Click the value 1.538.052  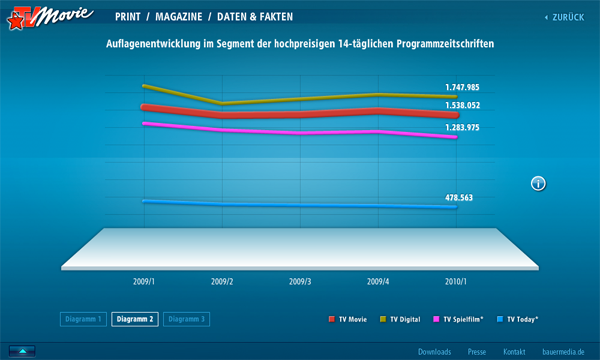point(462,105)
